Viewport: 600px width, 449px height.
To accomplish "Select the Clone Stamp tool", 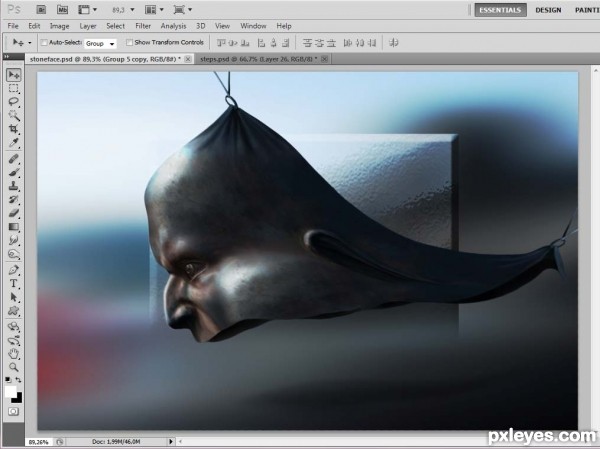I will point(14,186).
